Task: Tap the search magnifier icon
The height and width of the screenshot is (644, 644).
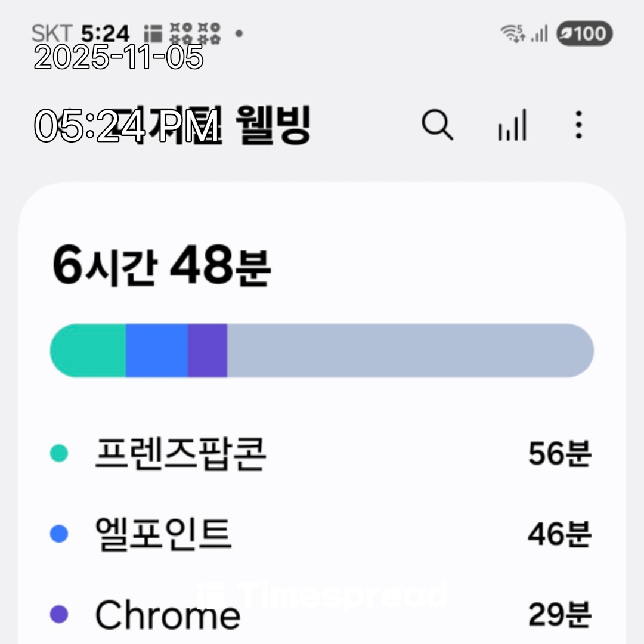Action: tap(437, 126)
